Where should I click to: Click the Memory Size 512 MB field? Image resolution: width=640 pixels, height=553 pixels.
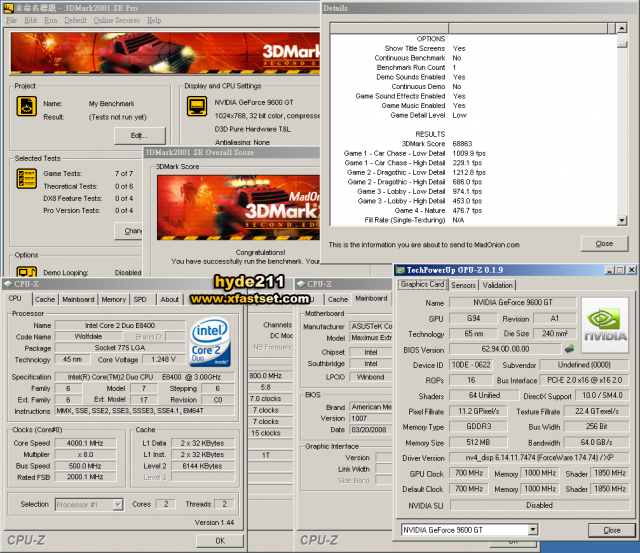pyautogui.click(x=478, y=442)
